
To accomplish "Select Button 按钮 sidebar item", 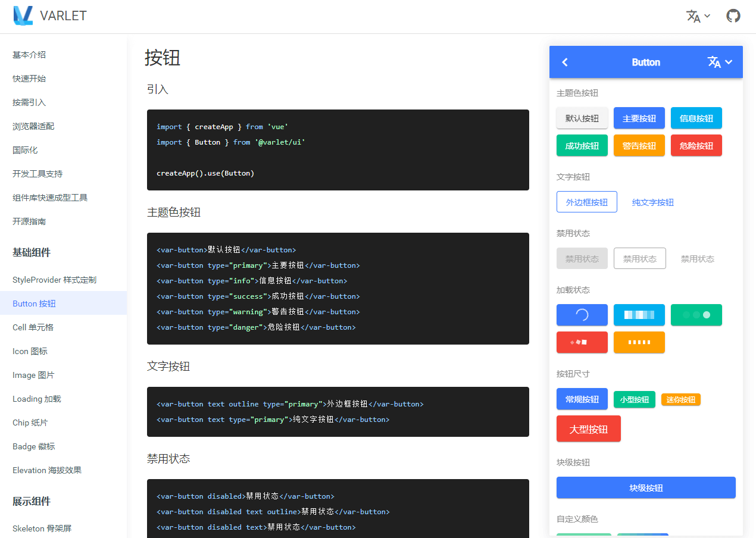I will pyautogui.click(x=63, y=304).
